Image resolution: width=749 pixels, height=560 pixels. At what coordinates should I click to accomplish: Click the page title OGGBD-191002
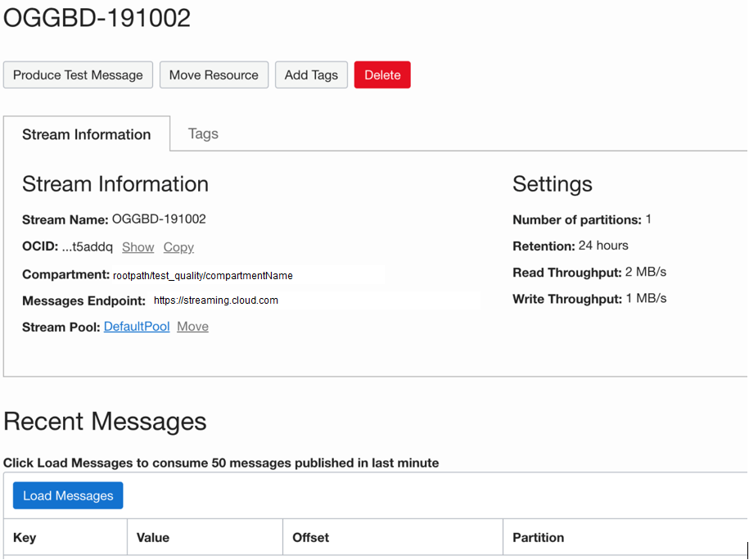point(97,18)
